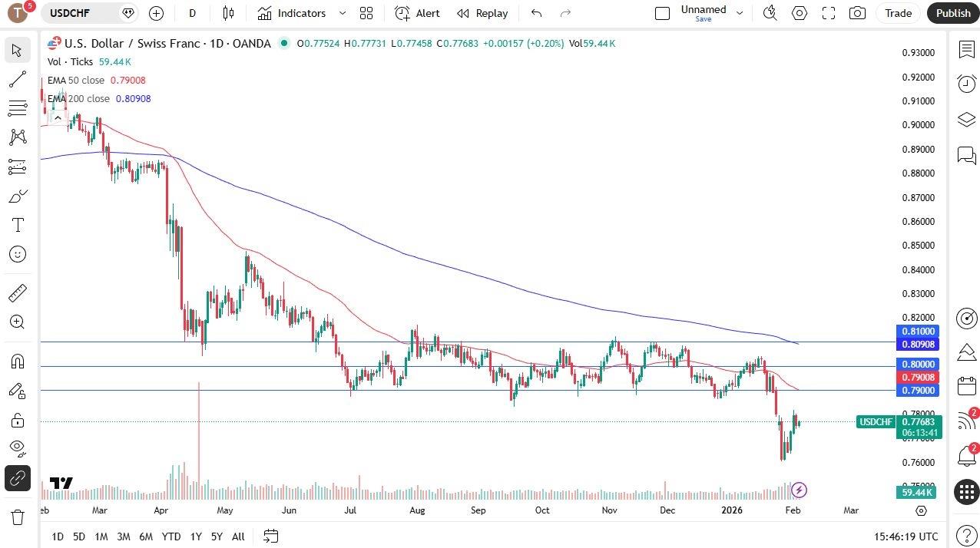Collapse the indicator legend chevron

click(58, 117)
